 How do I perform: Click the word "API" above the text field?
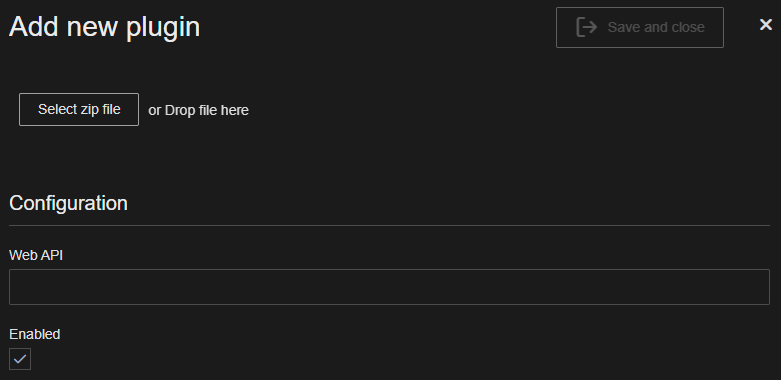52,255
